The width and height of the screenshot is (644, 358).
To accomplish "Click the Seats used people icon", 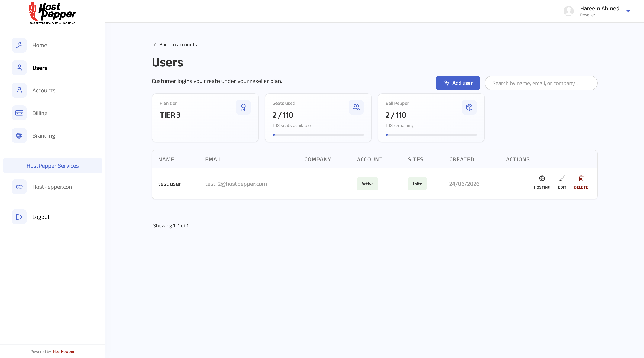I will coord(356,107).
